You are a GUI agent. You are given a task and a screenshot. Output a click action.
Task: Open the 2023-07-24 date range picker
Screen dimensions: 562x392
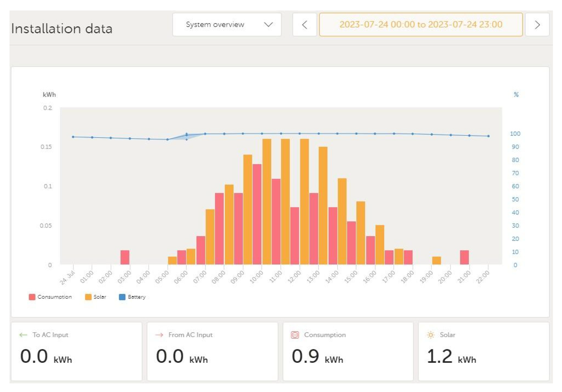click(x=421, y=25)
